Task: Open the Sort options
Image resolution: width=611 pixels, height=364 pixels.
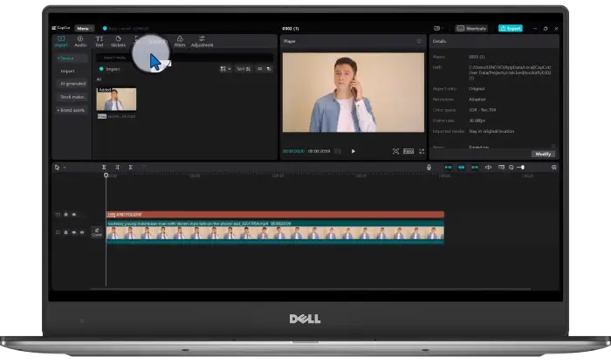Action: coord(244,69)
